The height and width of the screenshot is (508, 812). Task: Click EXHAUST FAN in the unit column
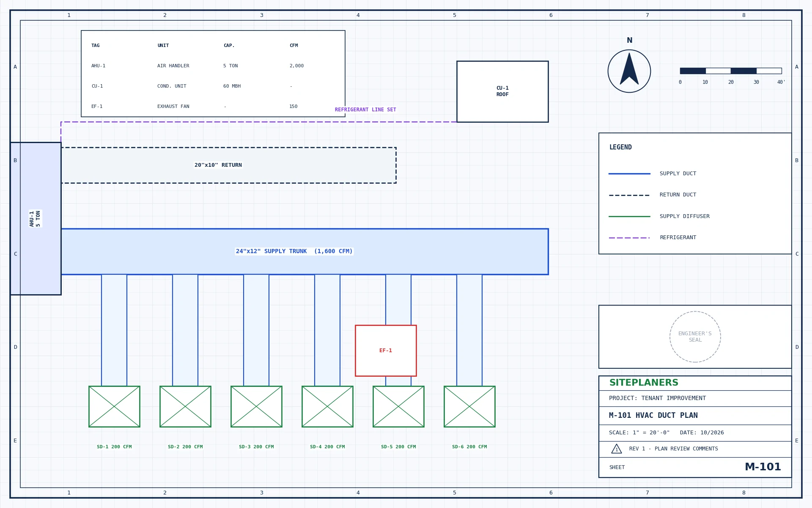[x=173, y=107]
